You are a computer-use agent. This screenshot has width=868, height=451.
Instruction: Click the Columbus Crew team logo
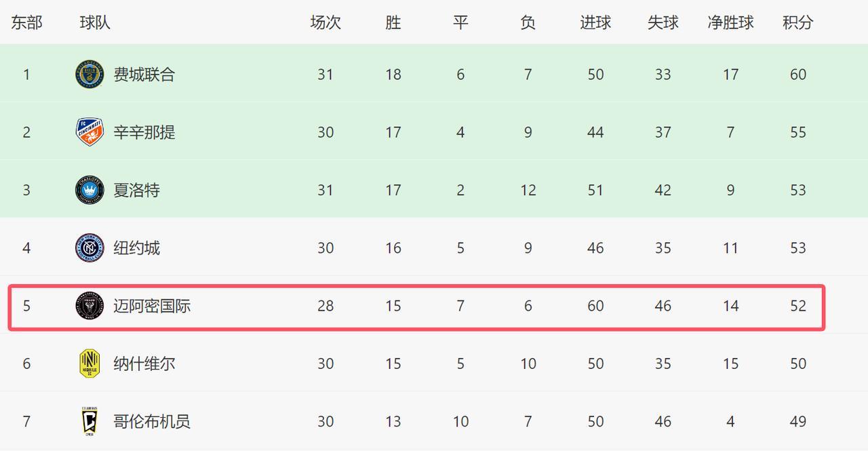[90, 421]
